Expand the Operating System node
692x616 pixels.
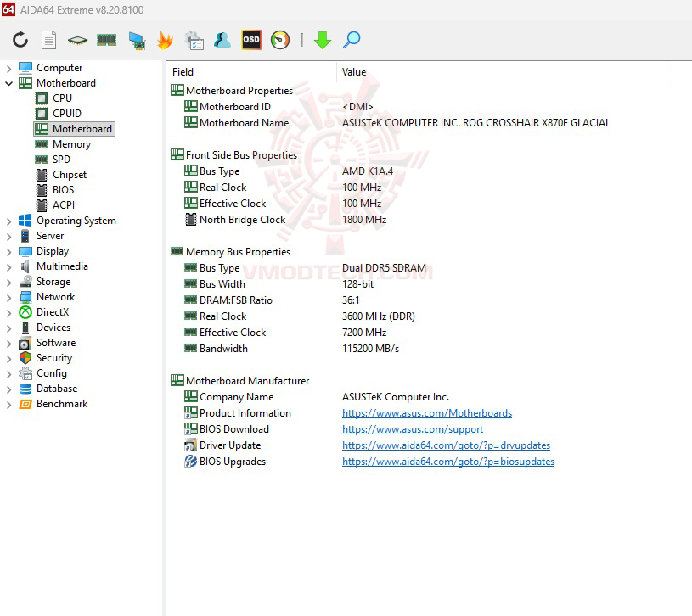click(x=8, y=221)
